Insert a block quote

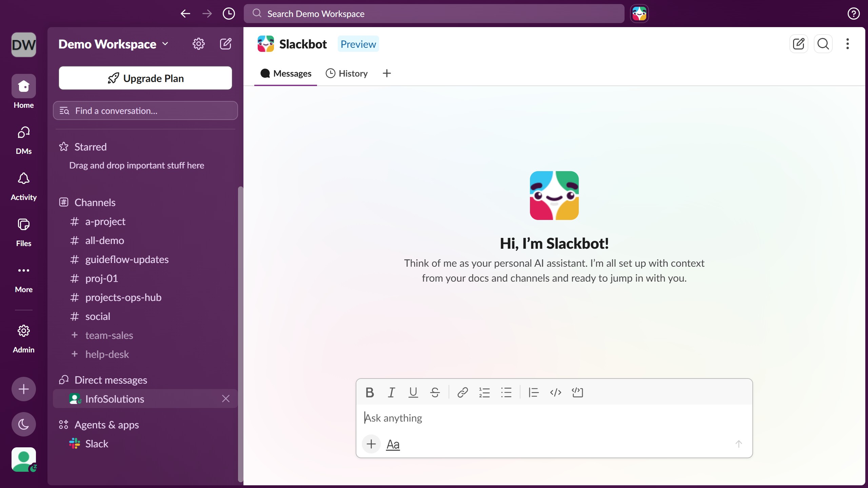pos(534,392)
